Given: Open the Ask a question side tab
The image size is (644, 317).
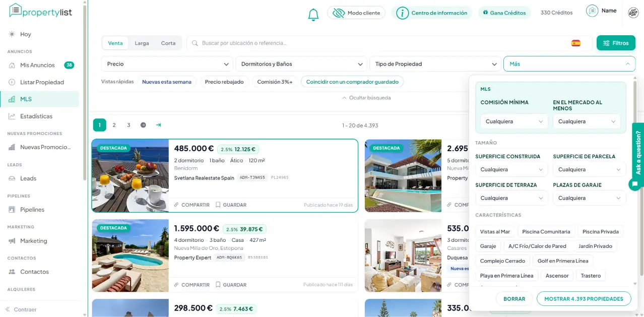Looking at the screenshot, I should click(x=638, y=153).
